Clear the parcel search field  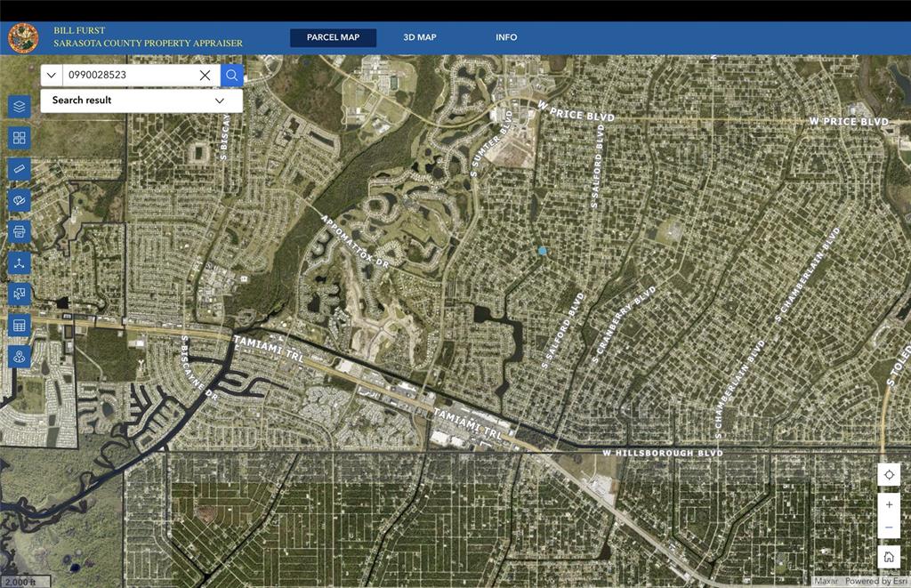(x=205, y=76)
